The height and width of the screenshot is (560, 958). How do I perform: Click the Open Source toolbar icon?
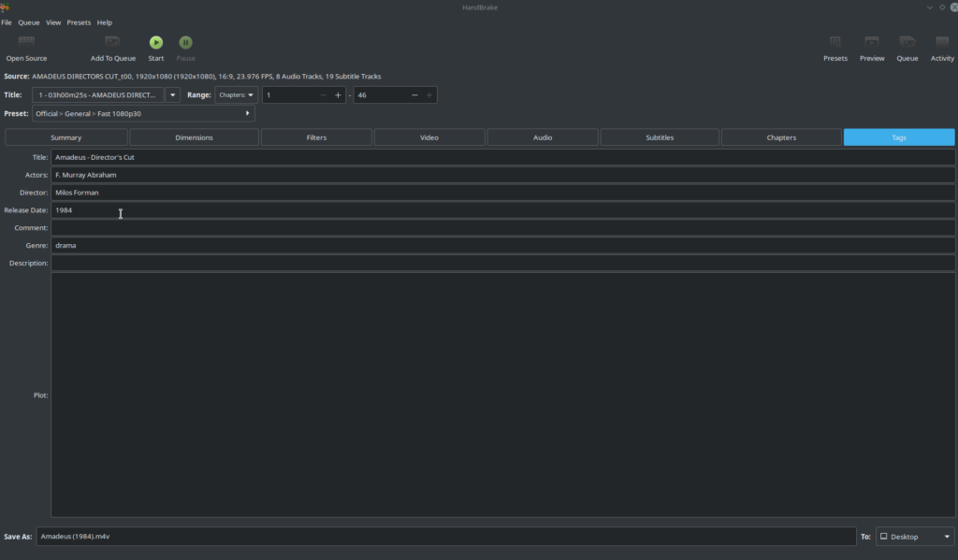click(26, 42)
